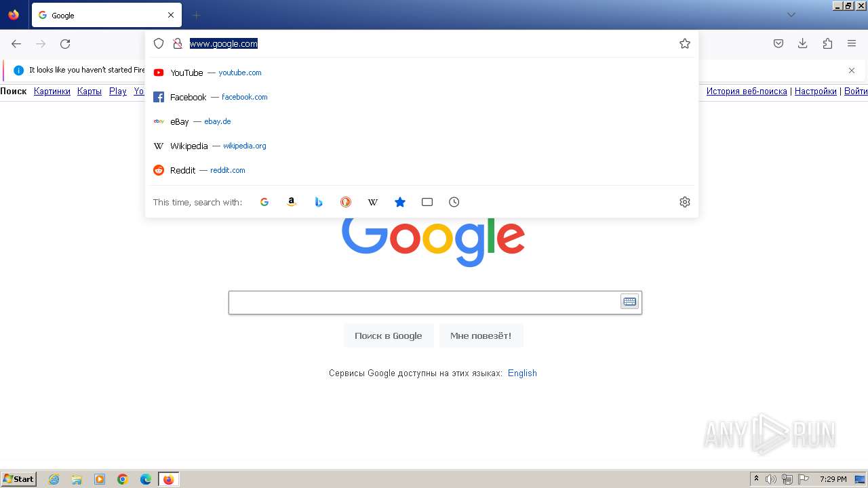Choose the Facebook suggestion
This screenshot has height=488, width=868.
(x=422, y=97)
